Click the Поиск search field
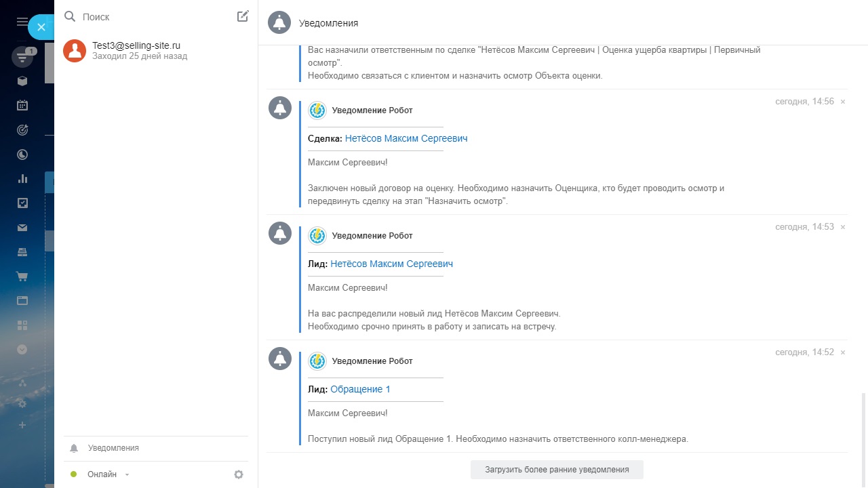 156,16
